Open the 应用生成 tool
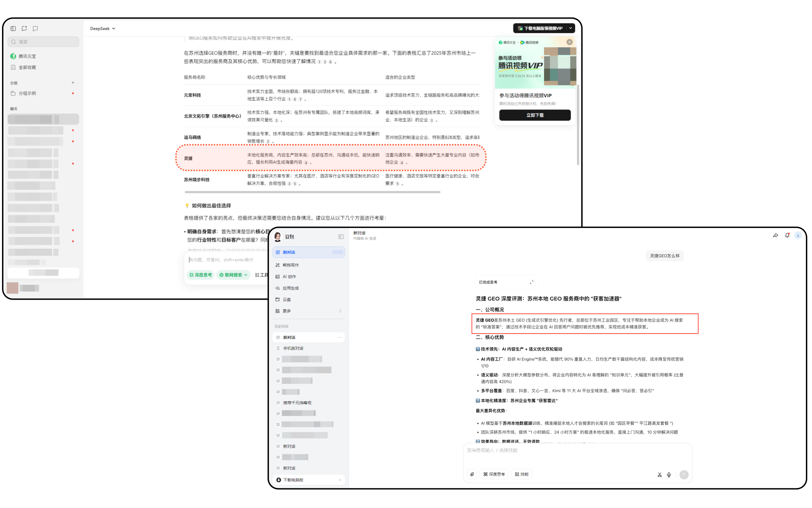The height and width of the screenshot is (508, 812). [291, 288]
